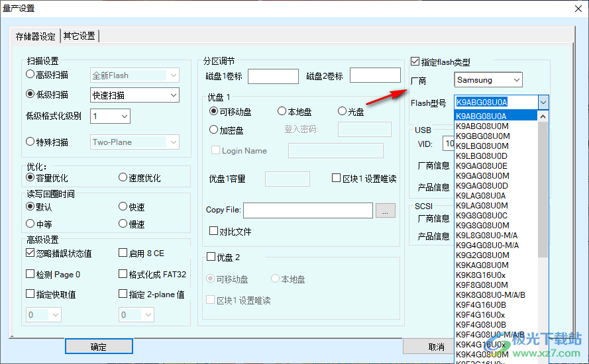Select 慢速 read-write cycle time
This screenshot has height=364, width=589.
point(123,224)
